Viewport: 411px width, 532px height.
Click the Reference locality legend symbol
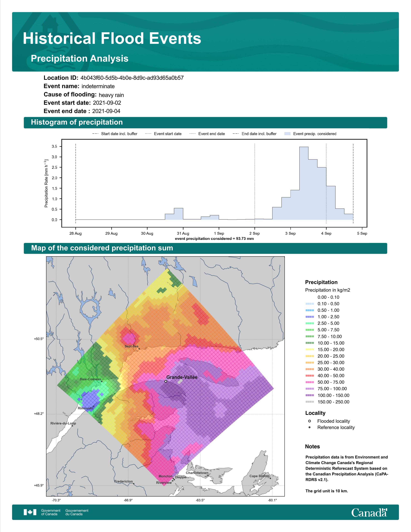click(x=309, y=428)
